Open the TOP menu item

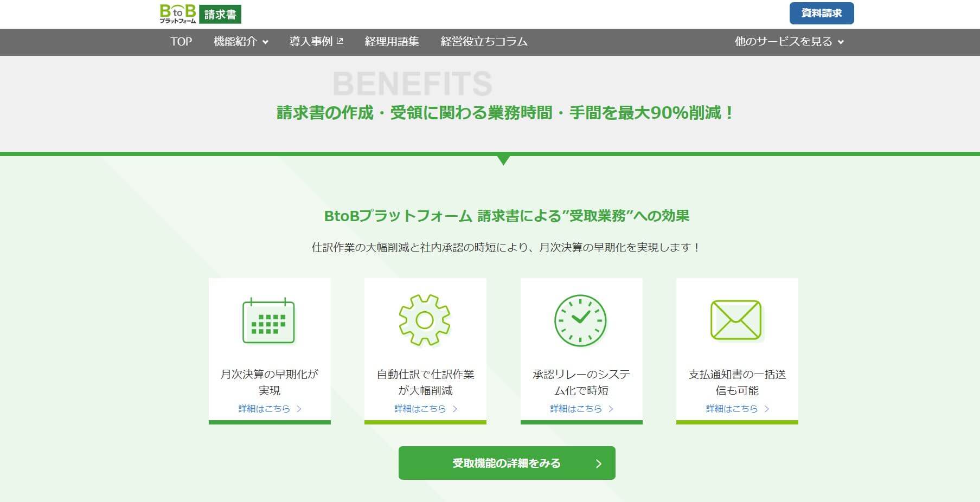(x=181, y=42)
